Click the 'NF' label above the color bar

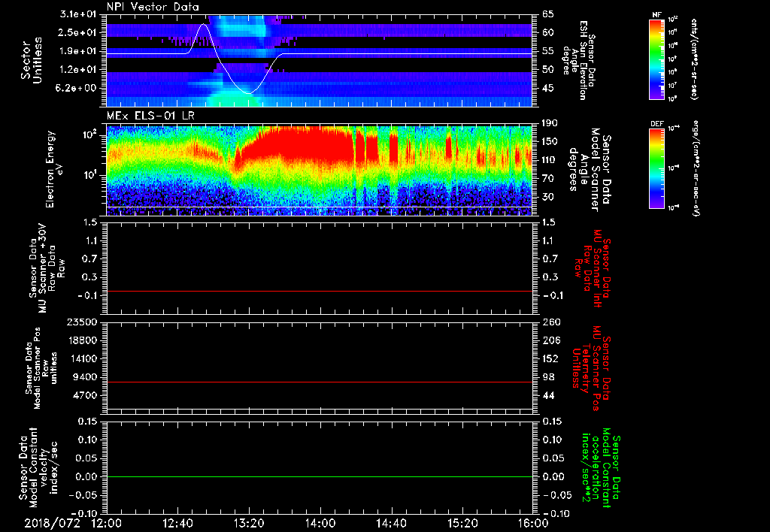tap(656, 15)
